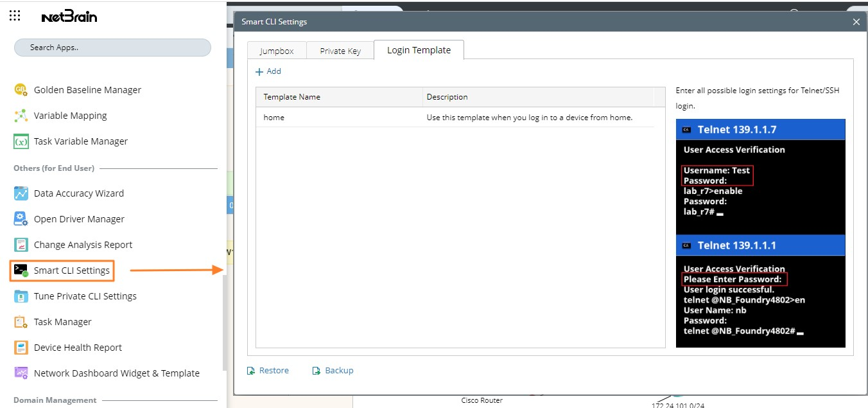Image resolution: width=868 pixels, height=408 pixels.
Task: Sort by Template Name column header
Action: coord(339,97)
